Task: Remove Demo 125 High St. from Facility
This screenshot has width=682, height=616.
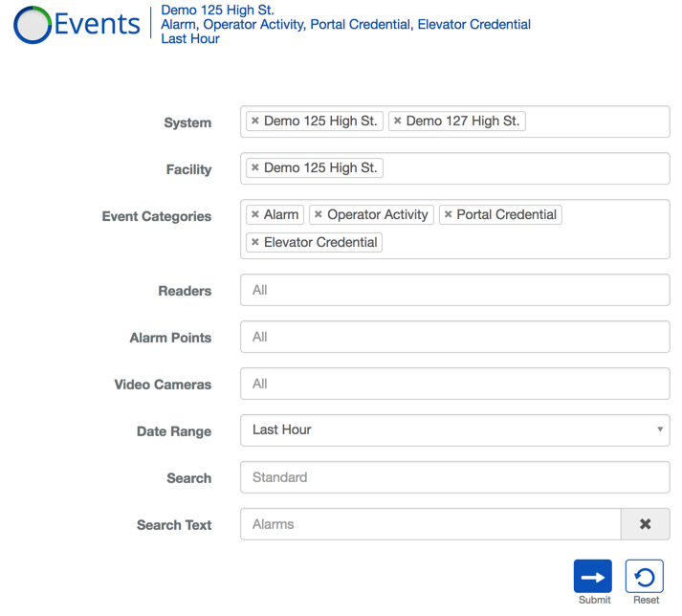Action: coord(254,168)
